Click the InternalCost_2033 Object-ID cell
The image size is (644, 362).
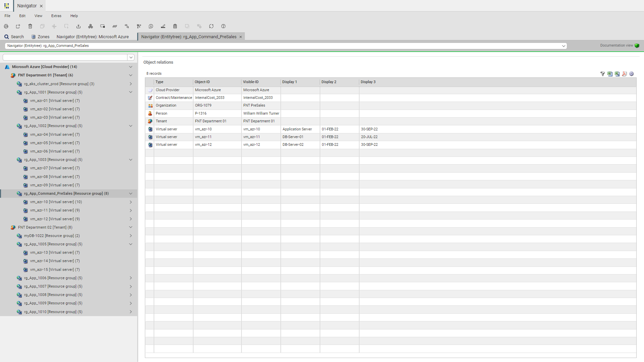coord(217,98)
